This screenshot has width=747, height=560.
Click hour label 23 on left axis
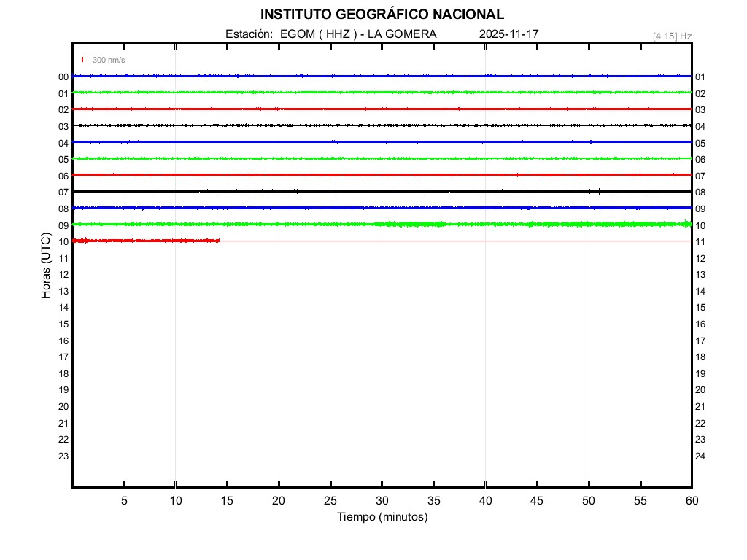(63, 456)
